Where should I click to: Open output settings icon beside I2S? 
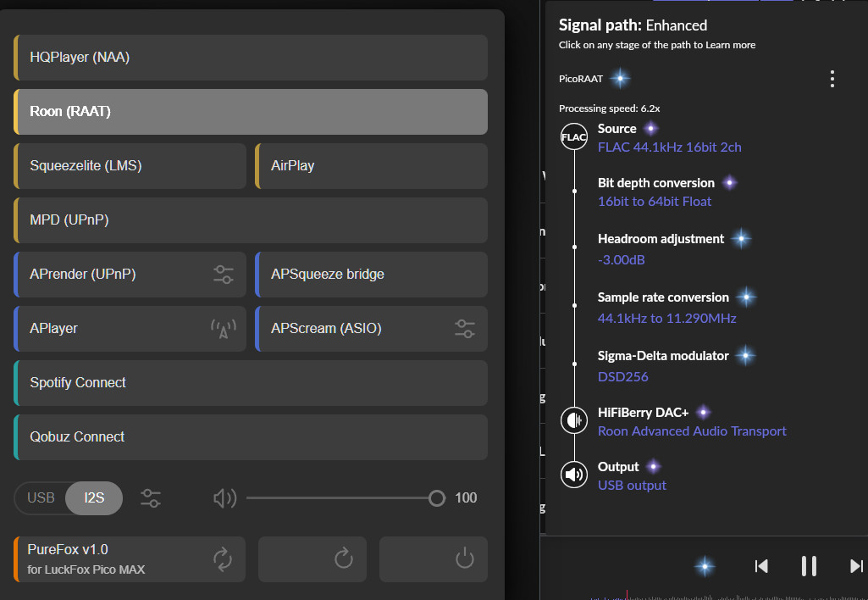[151, 498]
